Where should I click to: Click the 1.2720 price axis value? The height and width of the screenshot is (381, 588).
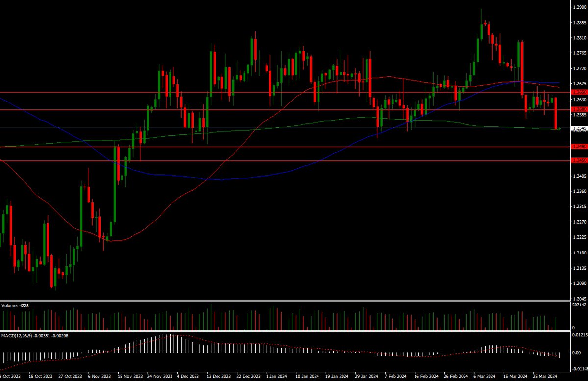[580, 69]
